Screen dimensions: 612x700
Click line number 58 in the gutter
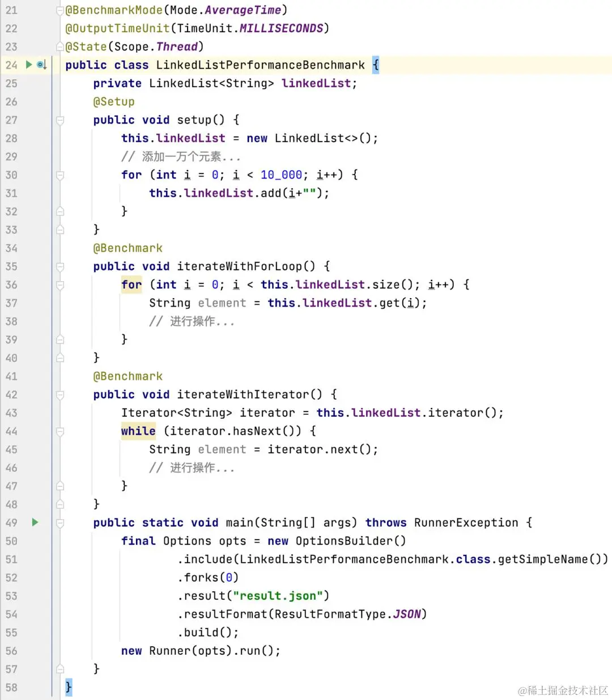tap(11, 688)
